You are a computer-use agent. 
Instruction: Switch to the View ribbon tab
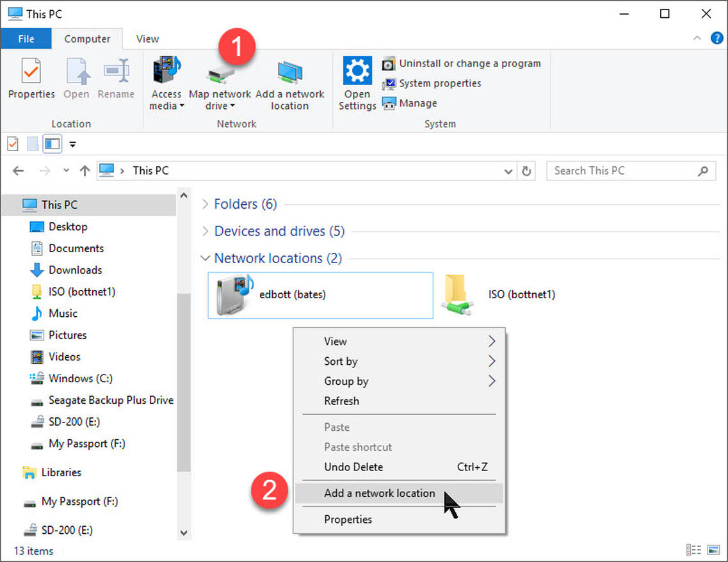coord(147,38)
